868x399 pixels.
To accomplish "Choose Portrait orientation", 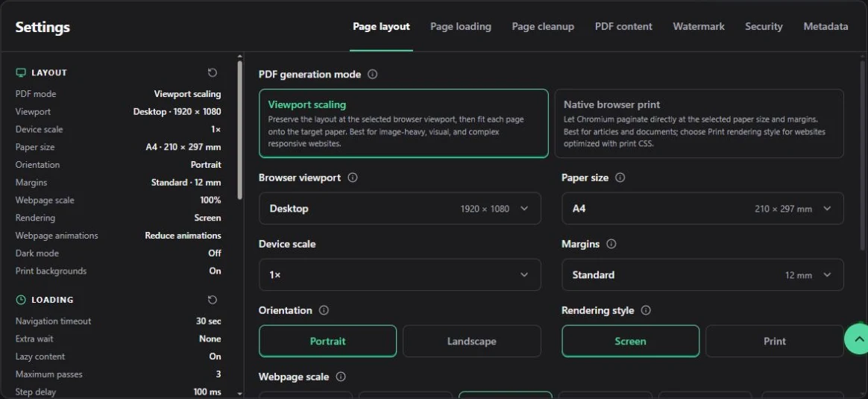I will tap(327, 341).
